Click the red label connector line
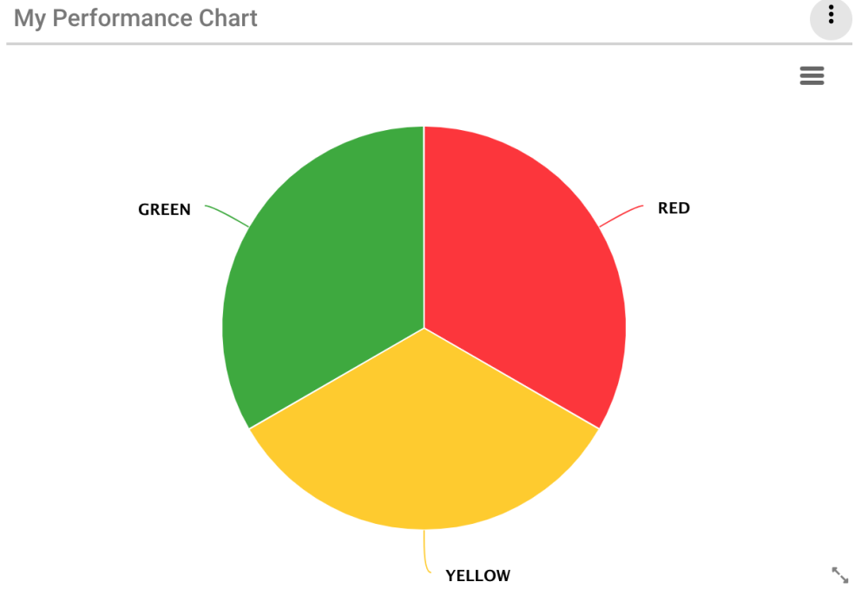Viewport: 868px width, 608px height. 621,214
